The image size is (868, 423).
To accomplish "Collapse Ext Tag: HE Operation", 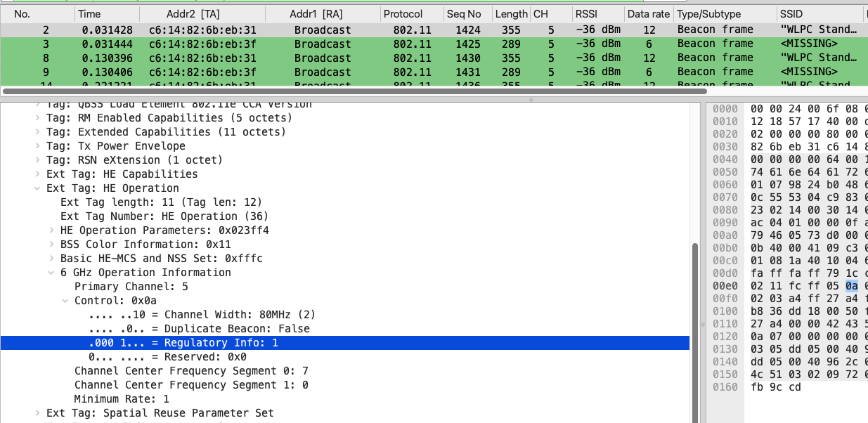I will tap(38, 188).
